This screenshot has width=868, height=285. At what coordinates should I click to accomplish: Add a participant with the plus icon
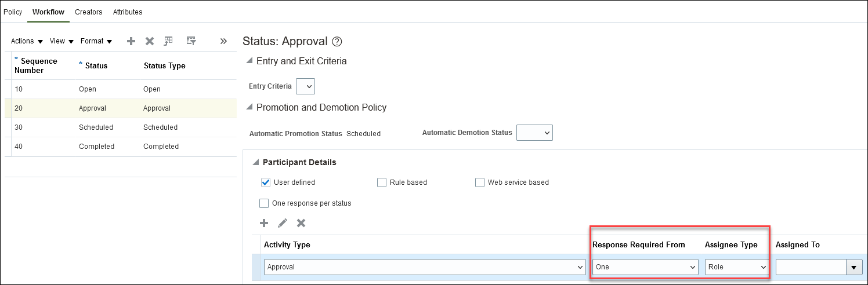click(x=264, y=223)
